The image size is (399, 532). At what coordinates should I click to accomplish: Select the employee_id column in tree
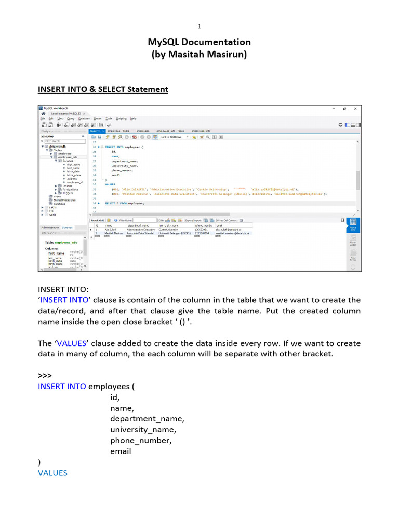point(75,182)
